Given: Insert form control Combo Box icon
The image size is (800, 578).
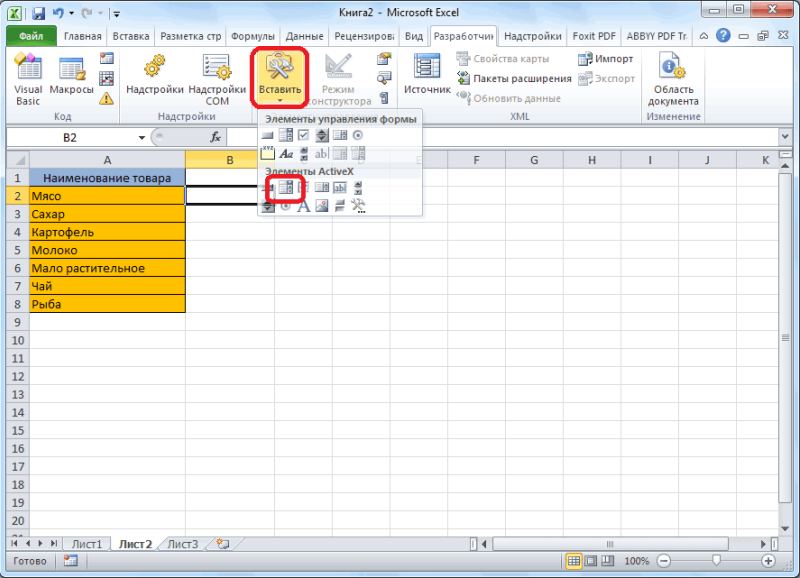Looking at the screenshot, I should pyautogui.click(x=286, y=135).
